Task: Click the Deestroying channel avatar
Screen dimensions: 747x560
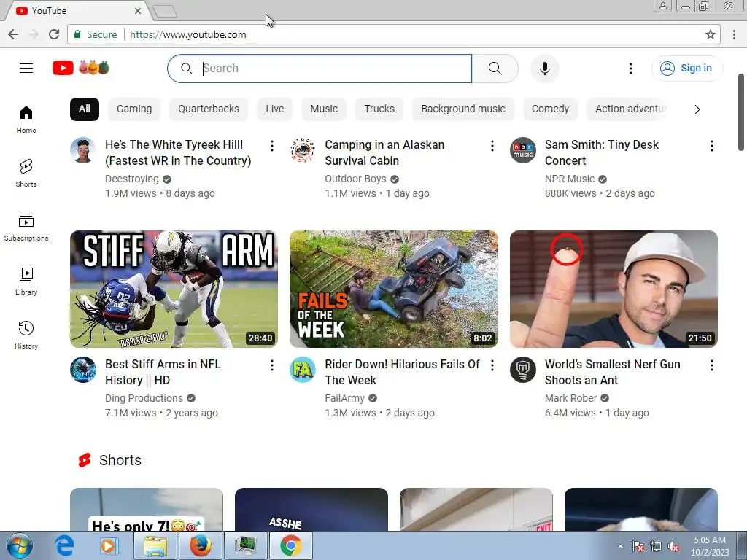Action: pyautogui.click(x=83, y=150)
